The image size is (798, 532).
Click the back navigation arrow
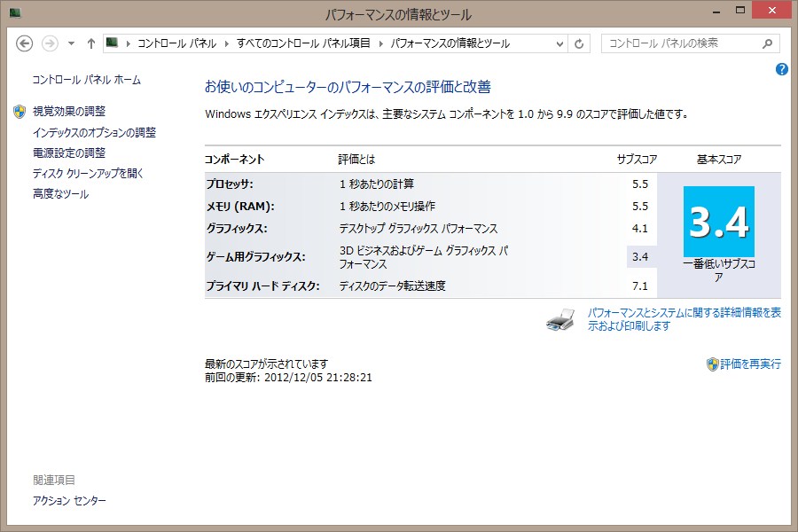pyautogui.click(x=25, y=43)
